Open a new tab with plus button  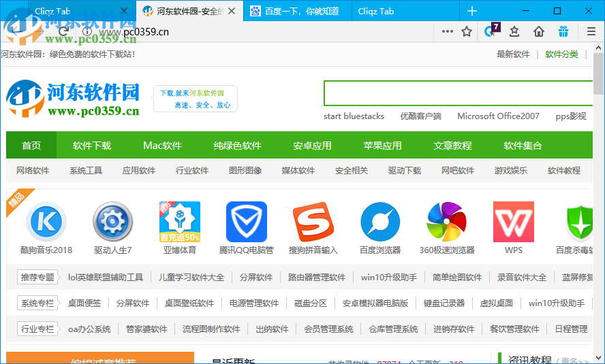click(472, 11)
